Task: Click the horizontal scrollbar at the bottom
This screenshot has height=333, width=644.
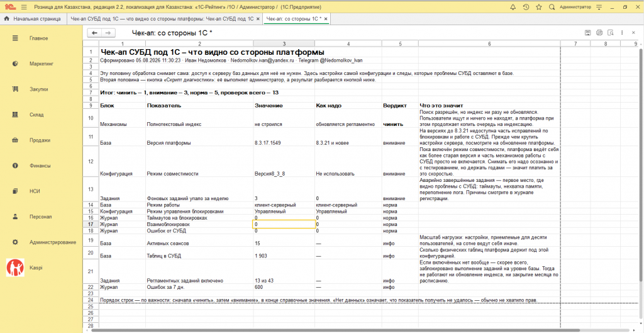Action: (x=335, y=330)
